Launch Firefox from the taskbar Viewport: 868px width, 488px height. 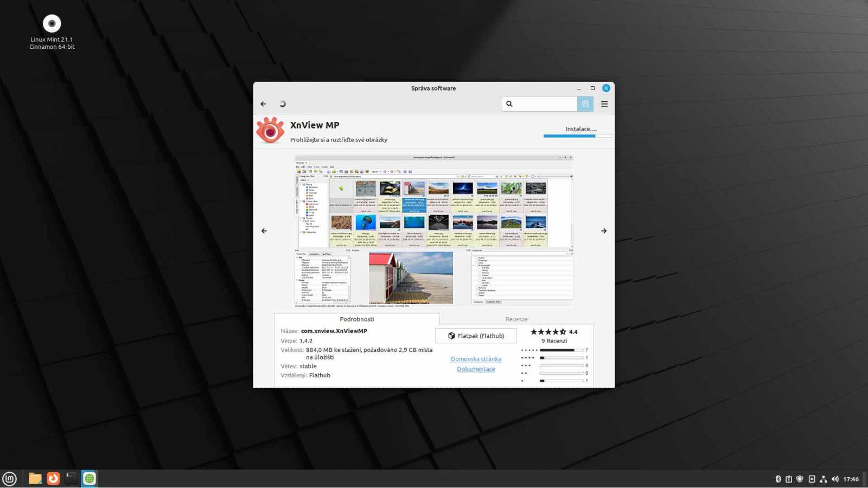53,479
